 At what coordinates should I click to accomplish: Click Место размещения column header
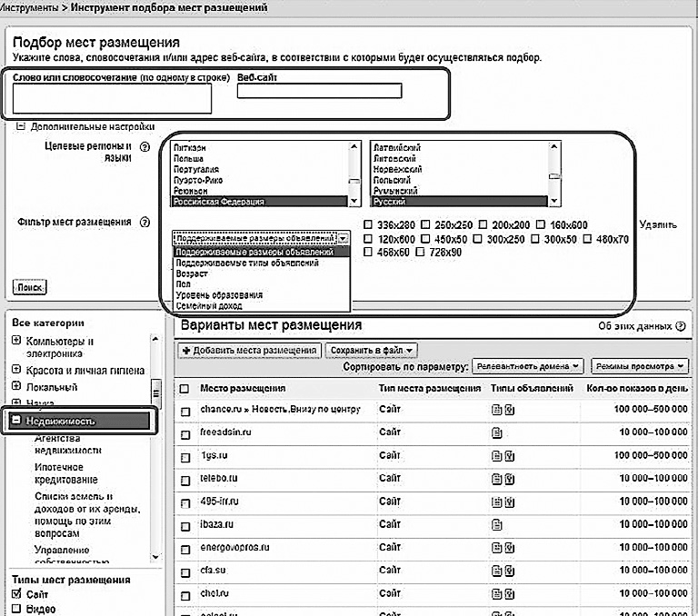point(243,388)
